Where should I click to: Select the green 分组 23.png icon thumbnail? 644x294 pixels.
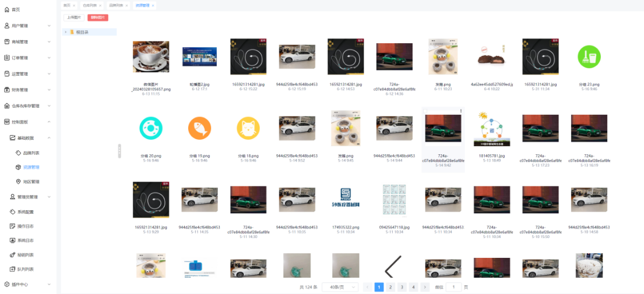point(589,56)
